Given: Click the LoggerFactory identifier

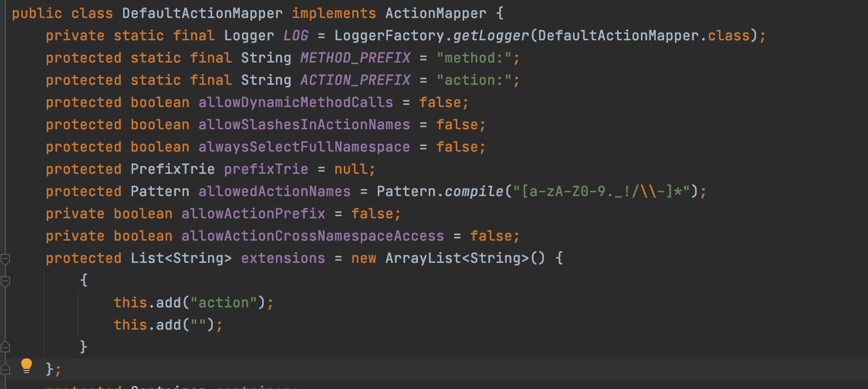Looking at the screenshot, I should coord(389,36).
